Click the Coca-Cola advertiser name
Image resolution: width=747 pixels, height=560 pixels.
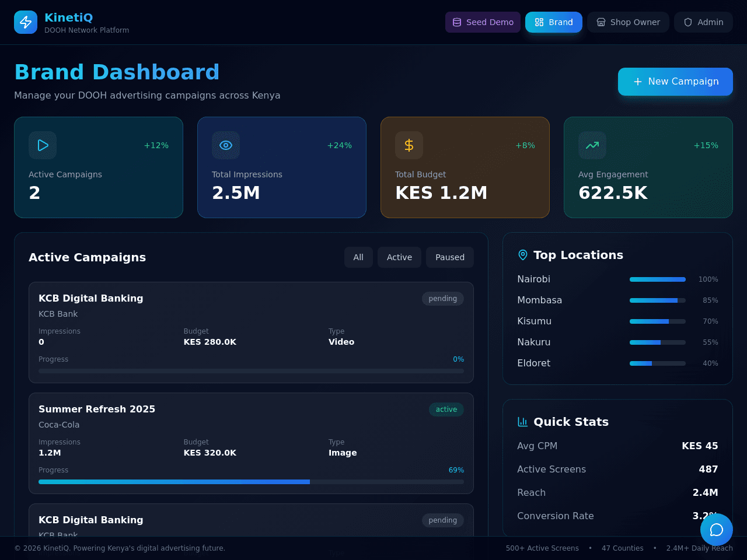pos(59,425)
